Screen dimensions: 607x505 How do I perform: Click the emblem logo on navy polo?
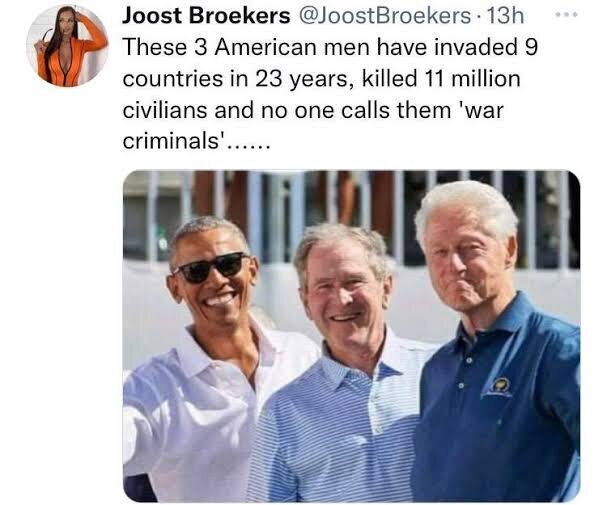(x=499, y=387)
